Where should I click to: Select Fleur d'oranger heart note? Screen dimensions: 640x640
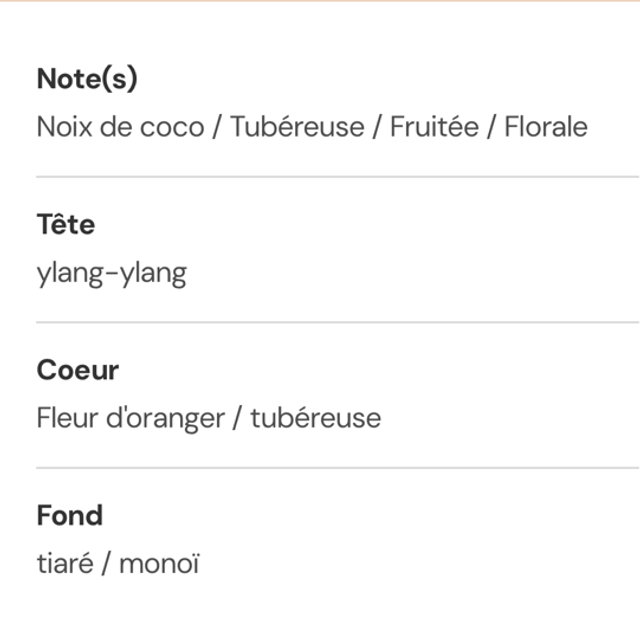130,418
